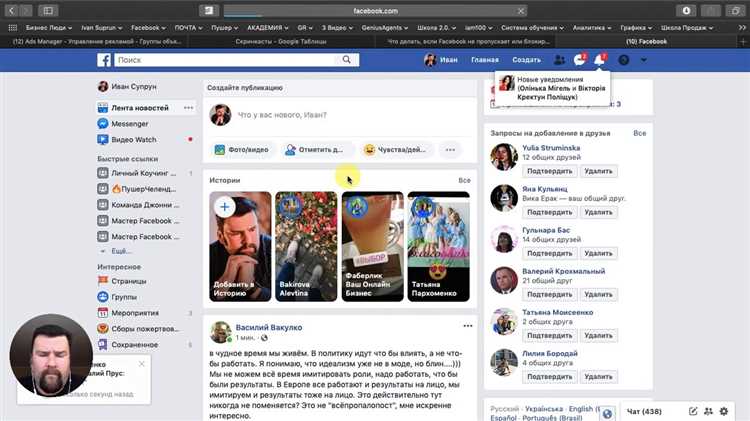Open News Feed options three dots

[x=188, y=108]
